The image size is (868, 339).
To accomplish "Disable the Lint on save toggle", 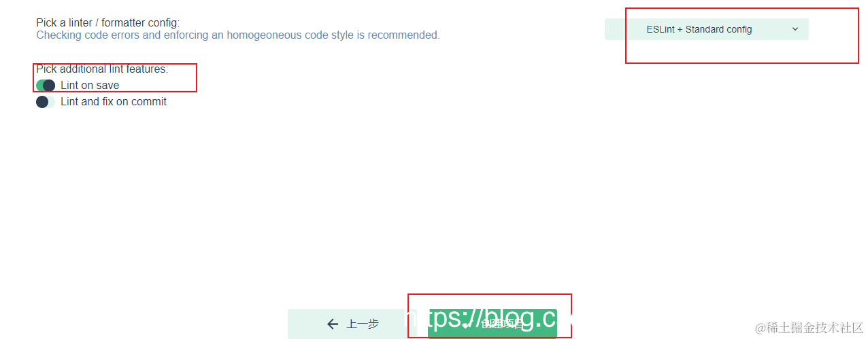I will pyautogui.click(x=46, y=86).
